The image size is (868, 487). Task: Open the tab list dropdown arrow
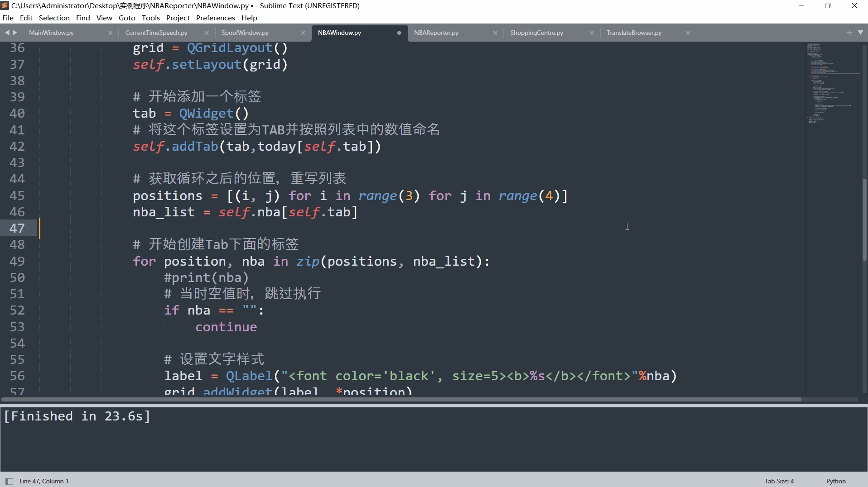click(860, 33)
